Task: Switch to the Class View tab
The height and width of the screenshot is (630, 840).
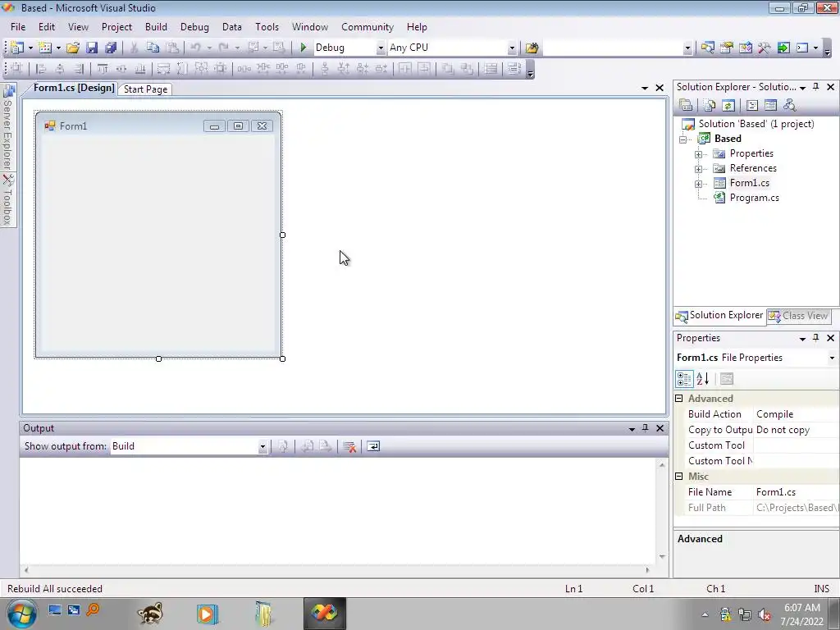Action: coord(799,316)
